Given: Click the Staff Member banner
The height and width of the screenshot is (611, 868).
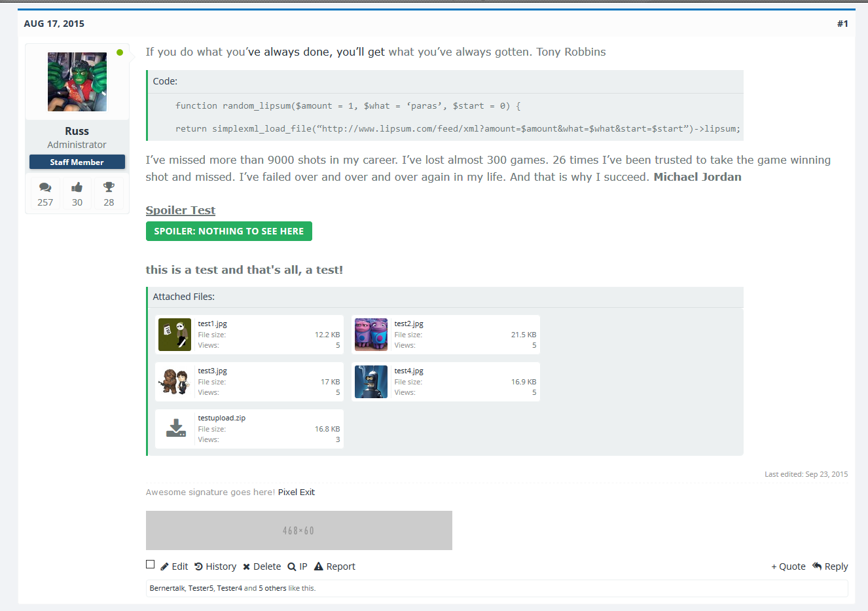Looking at the screenshot, I should (77, 162).
